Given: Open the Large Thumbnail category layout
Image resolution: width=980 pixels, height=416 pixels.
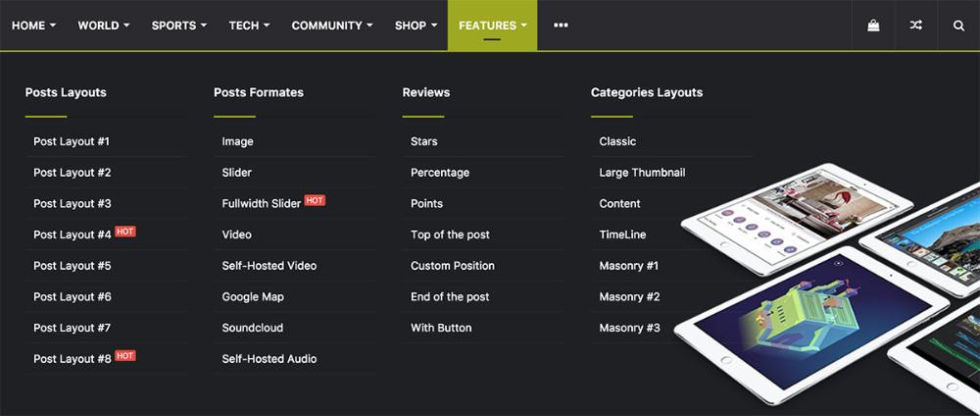Looking at the screenshot, I should point(642,173).
